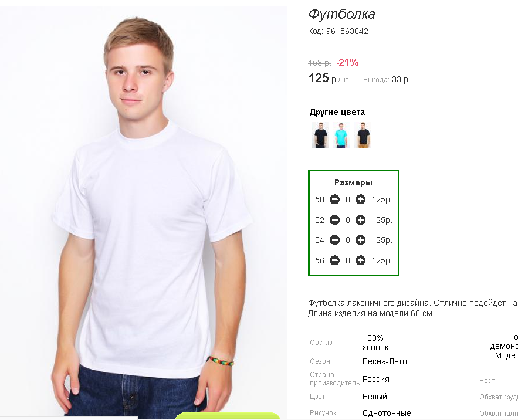Select the turquoise t-shirt color option
The height and width of the screenshot is (420, 518).
pyautogui.click(x=341, y=135)
